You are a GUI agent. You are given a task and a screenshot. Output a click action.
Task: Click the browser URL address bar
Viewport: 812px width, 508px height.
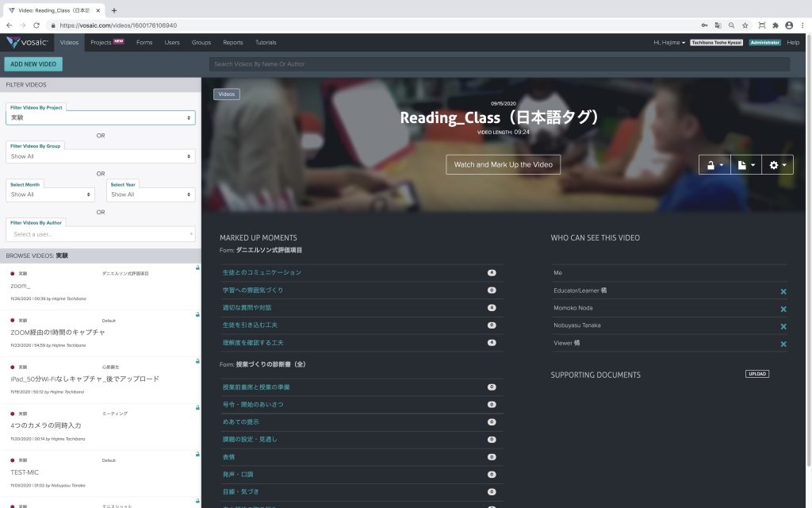click(373, 25)
